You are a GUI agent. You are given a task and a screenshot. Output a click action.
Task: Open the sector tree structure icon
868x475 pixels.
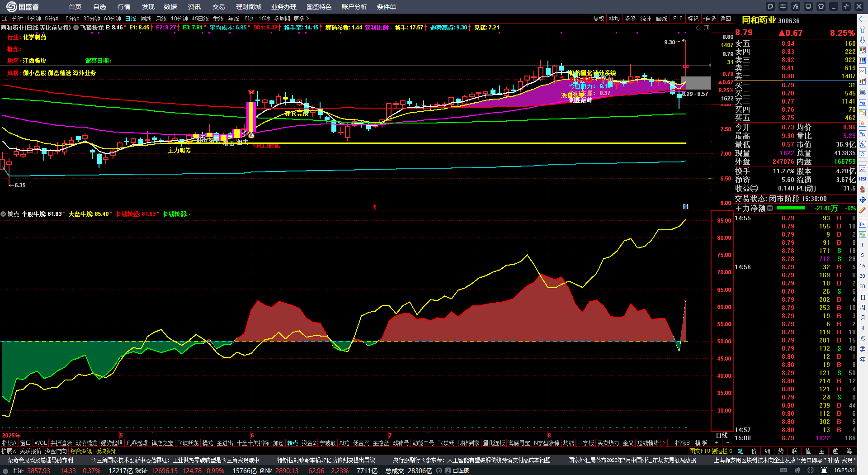point(863,113)
